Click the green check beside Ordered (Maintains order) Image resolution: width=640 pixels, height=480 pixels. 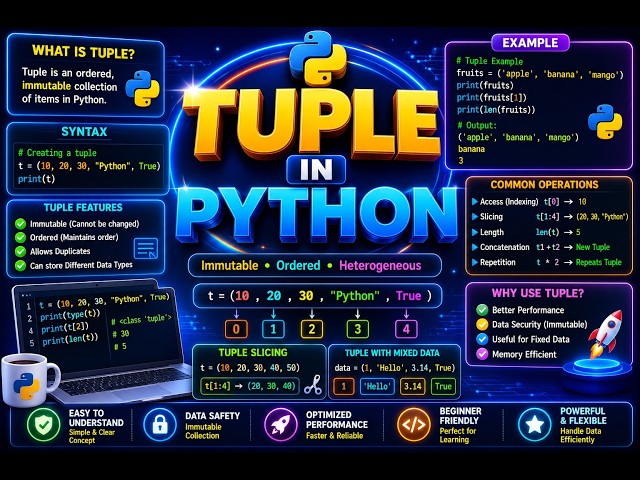[x=20, y=237]
